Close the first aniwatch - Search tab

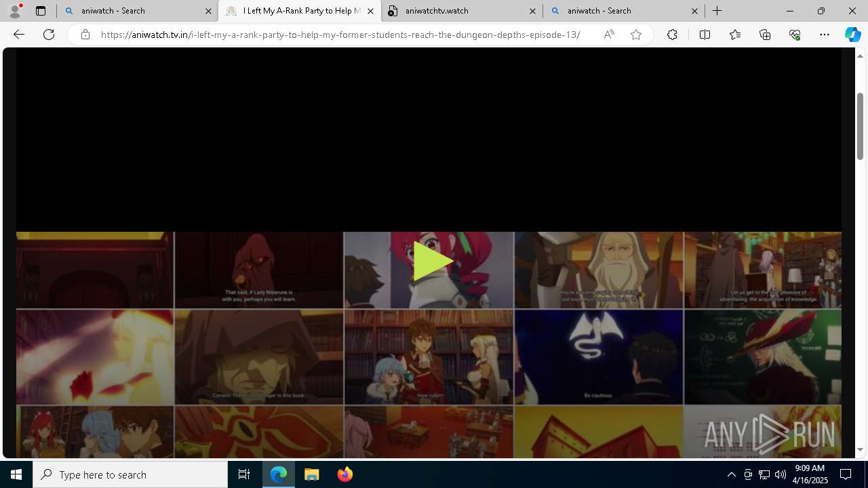[208, 11]
